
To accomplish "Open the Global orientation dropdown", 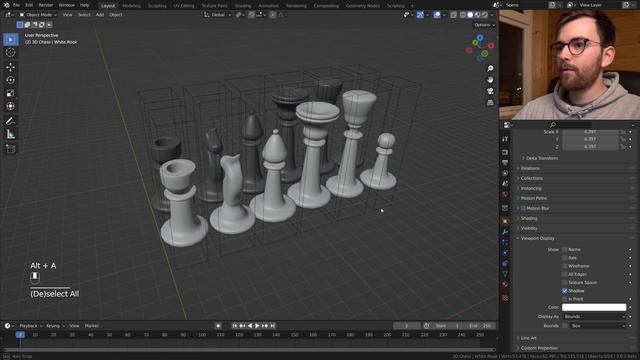I will point(217,15).
